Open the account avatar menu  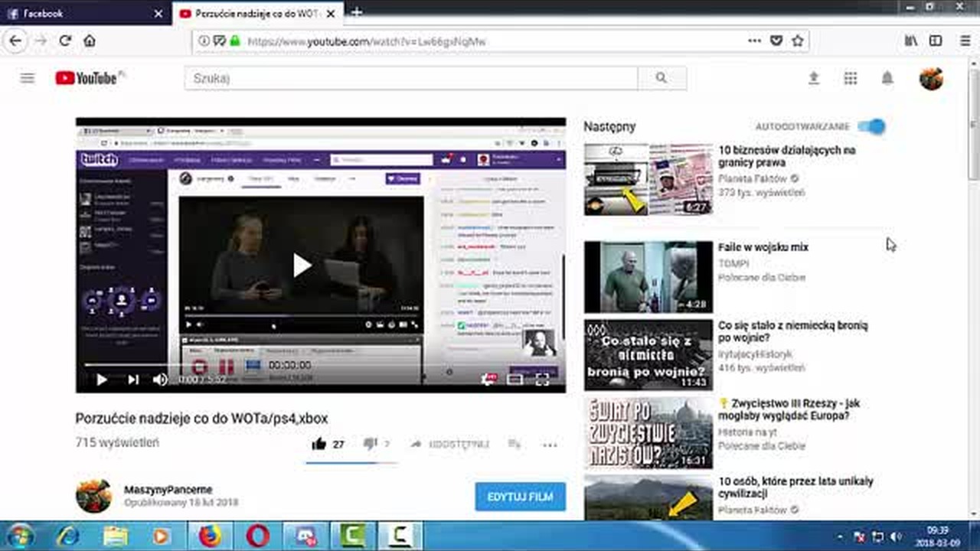931,78
